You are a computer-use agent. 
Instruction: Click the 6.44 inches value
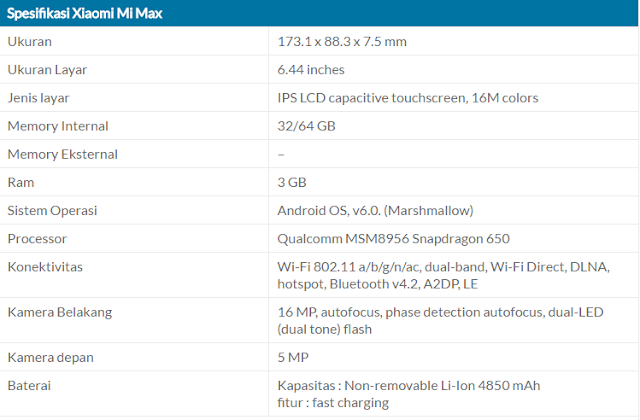pos(311,70)
